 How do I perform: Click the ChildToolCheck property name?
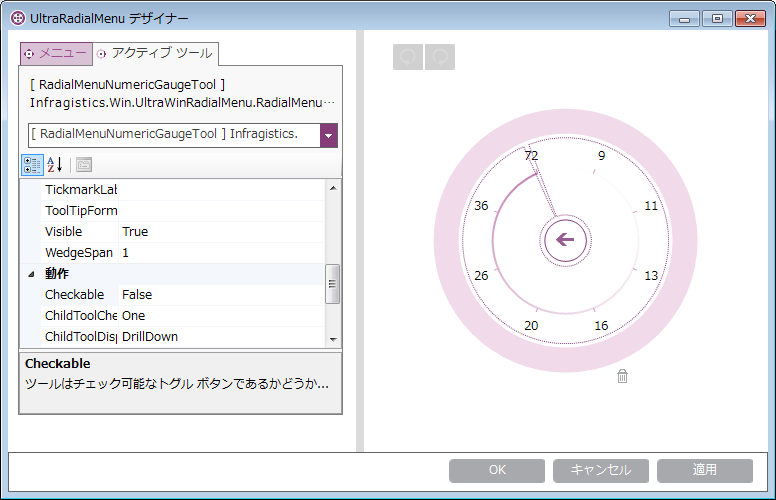tap(81, 316)
